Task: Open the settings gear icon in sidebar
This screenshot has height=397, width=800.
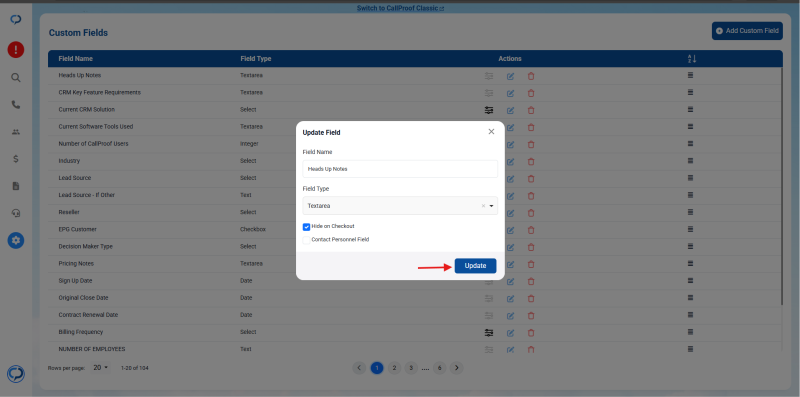Action: [16, 240]
